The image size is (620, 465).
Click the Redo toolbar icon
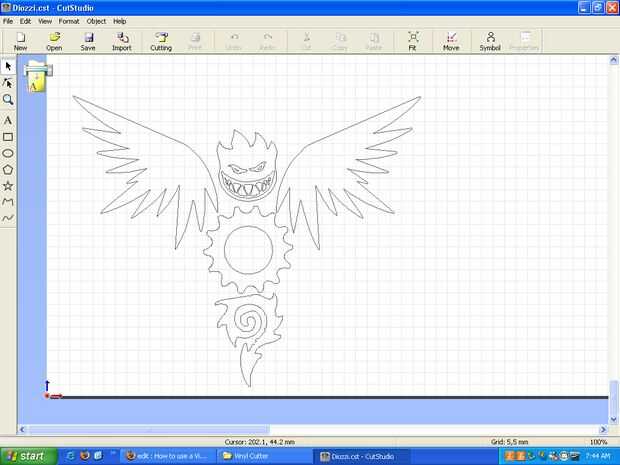coord(267,41)
